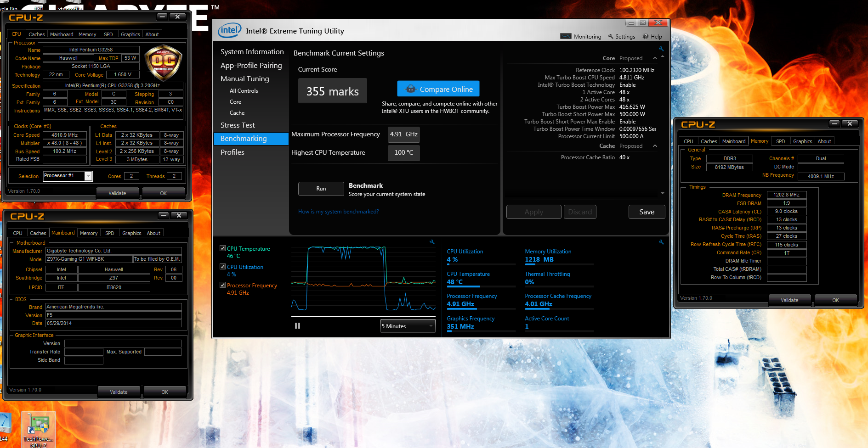Open Mainboard tab in right CPU-Z window
This screenshot has height=448, width=868.
pyautogui.click(x=734, y=141)
